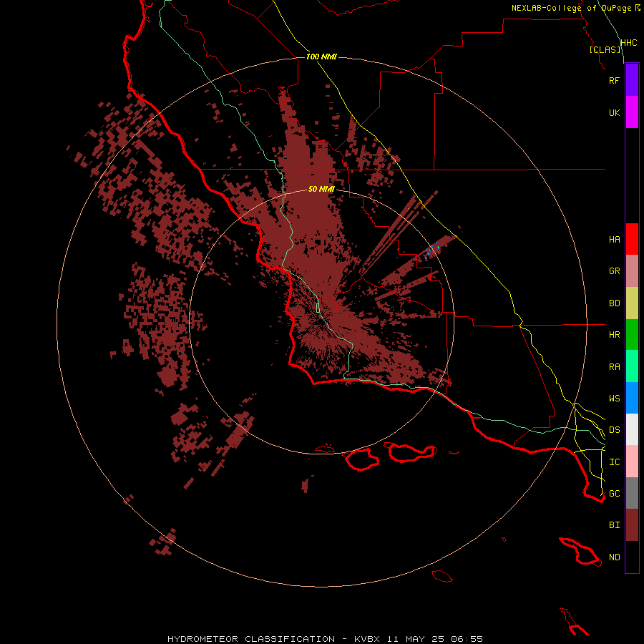Click the 100 NMI range ring label

[x=321, y=57]
